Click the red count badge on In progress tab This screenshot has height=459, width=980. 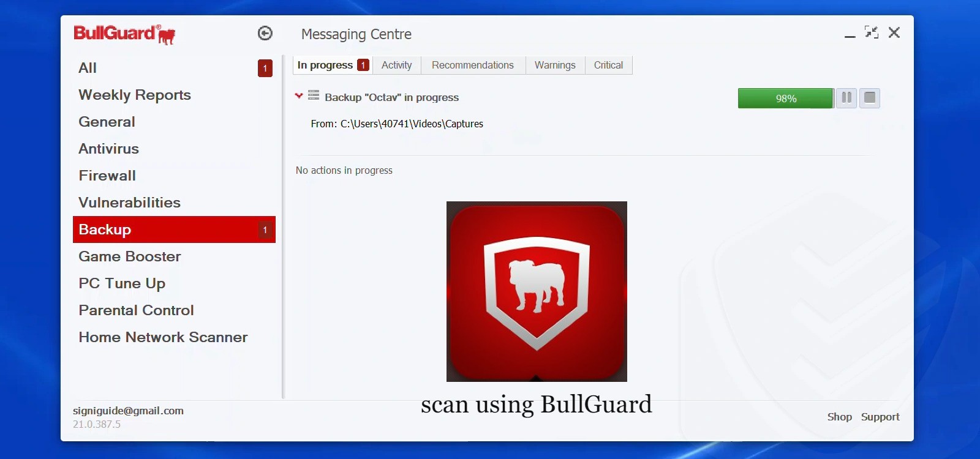(363, 65)
